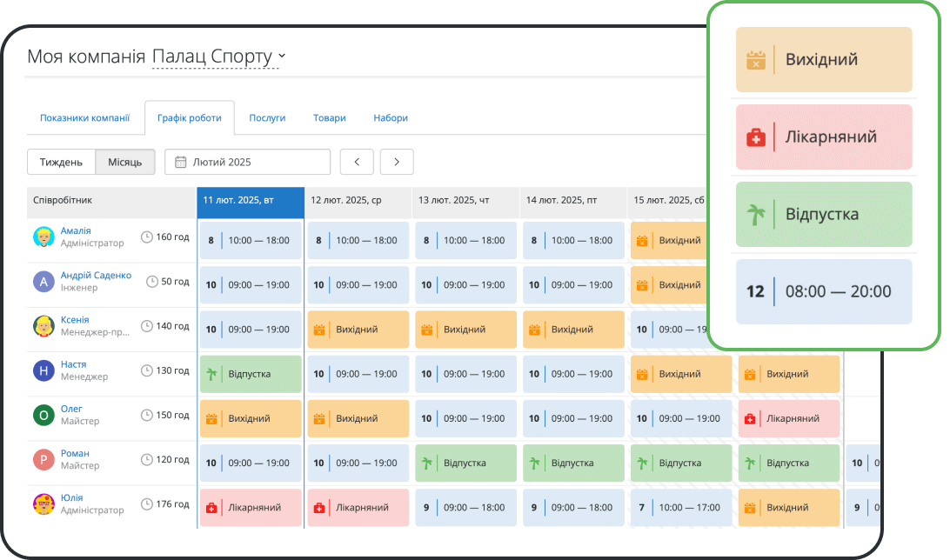Click first-aid icon in Yulia's Feb 11 cell
The image size is (950, 560).
(x=211, y=507)
